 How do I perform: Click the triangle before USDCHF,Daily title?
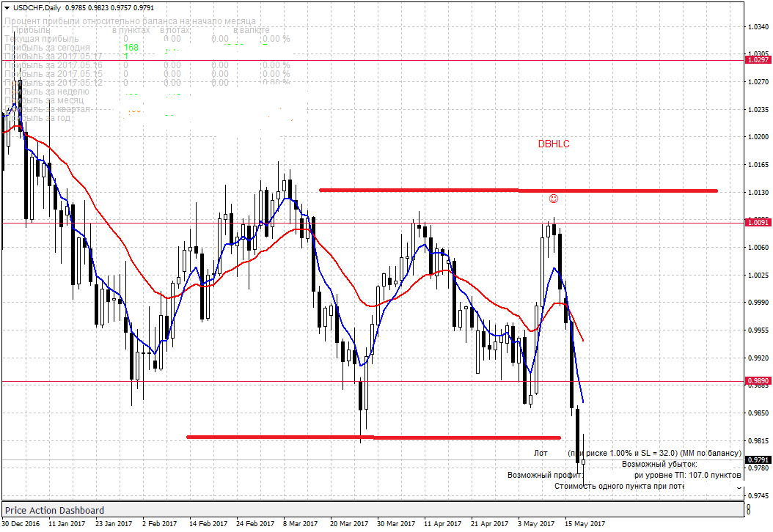point(7,8)
